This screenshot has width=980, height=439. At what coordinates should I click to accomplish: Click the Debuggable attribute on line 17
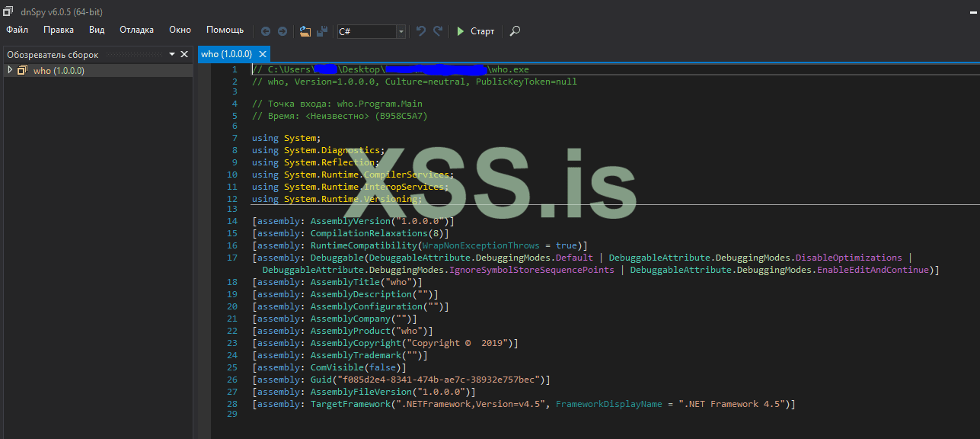coord(337,258)
